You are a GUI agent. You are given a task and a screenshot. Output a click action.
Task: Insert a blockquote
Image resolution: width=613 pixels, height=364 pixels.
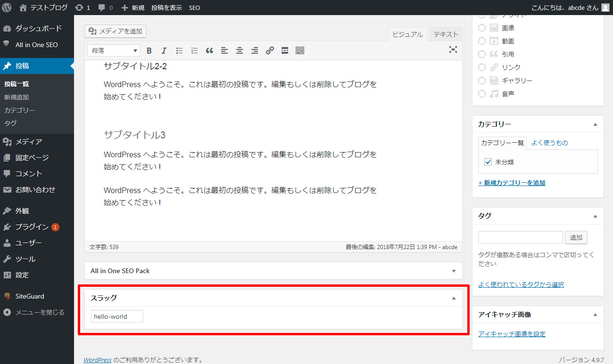(209, 51)
